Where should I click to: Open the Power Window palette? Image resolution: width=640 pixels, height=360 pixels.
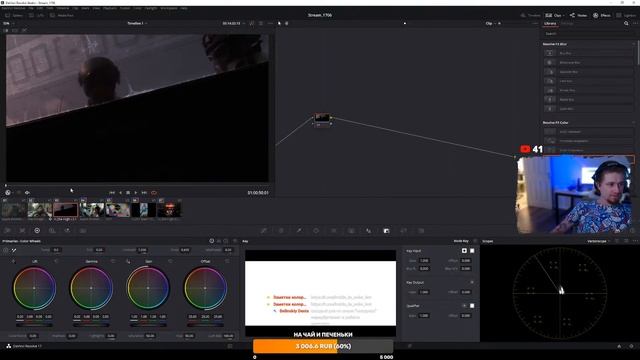click(x=316, y=231)
